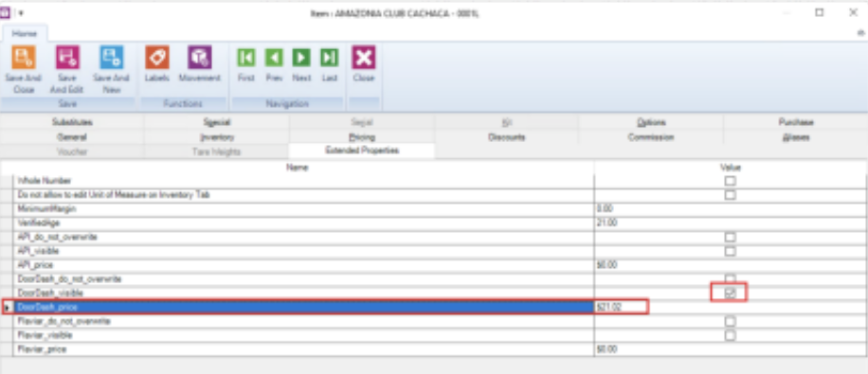Image resolution: width=868 pixels, height=374 pixels.
Task: Toggle the DoorDash_do_not_overwrite checkbox
Action: [x=731, y=278]
